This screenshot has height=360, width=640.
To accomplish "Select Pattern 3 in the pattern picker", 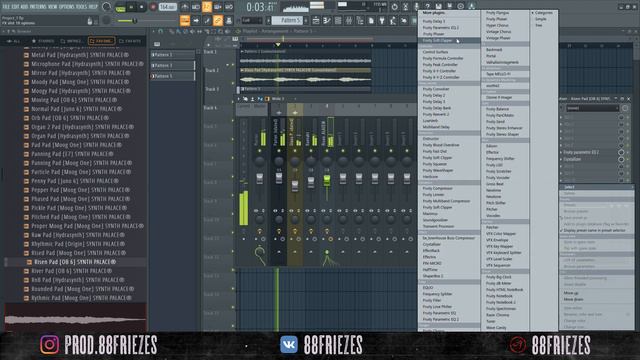I will click(173, 65).
